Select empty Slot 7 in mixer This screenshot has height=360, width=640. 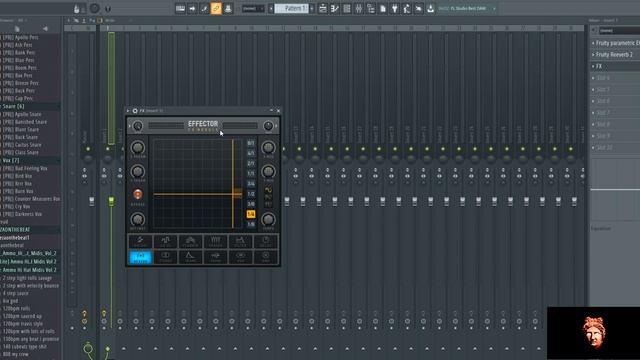603,113
